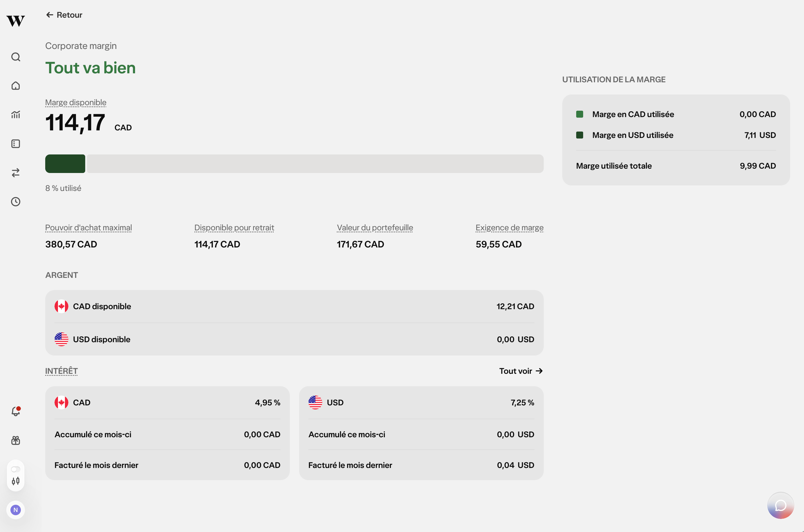Click the 8 % utilisé text
Image resolution: width=804 pixels, height=532 pixels.
[x=63, y=188]
